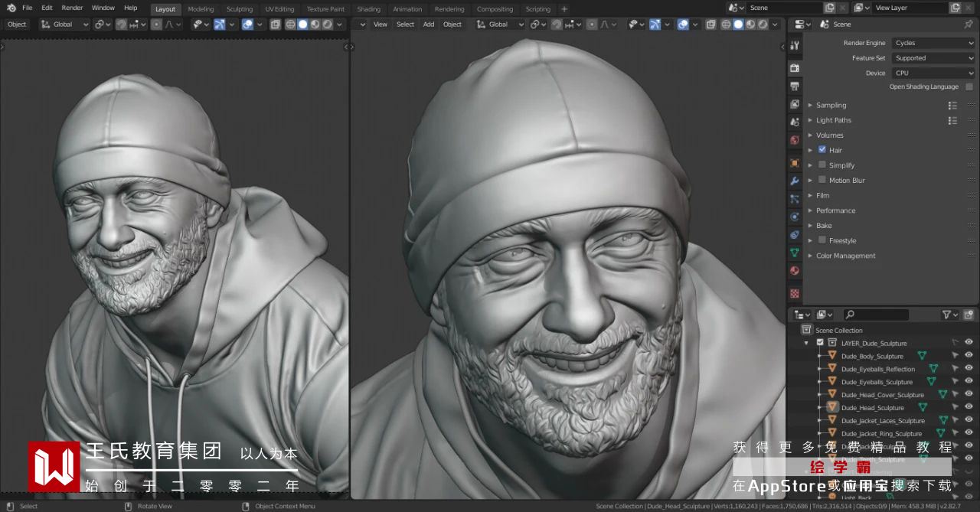Image resolution: width=980 pixels, height=512 pixels.
Task: Expand the Sampling panel
Action: [x=810, y=106]
